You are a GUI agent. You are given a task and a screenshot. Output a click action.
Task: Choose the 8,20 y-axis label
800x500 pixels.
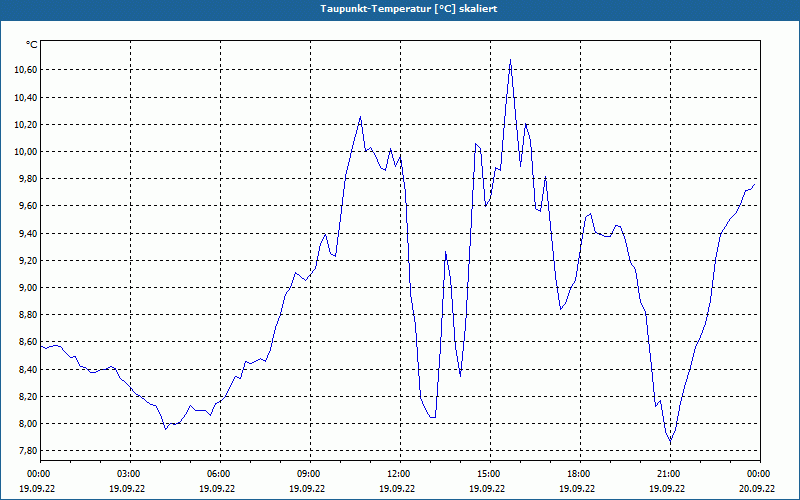click(28, 397)
